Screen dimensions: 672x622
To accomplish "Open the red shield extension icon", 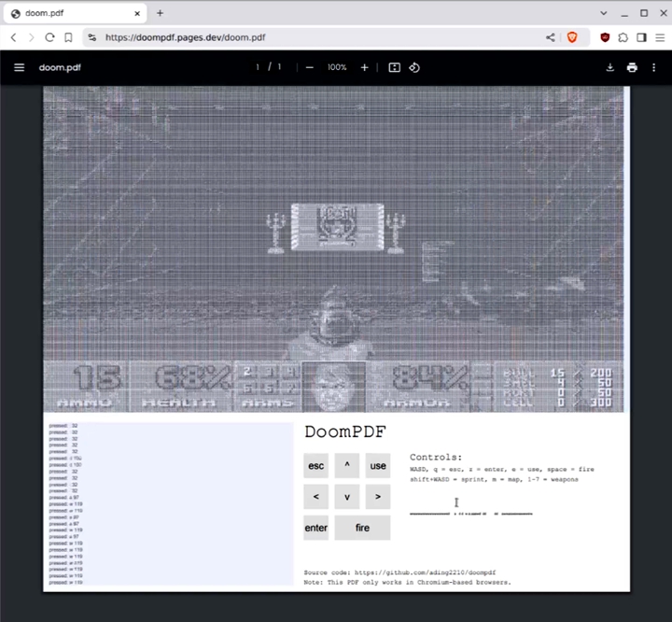I will [x=605, y=37].
